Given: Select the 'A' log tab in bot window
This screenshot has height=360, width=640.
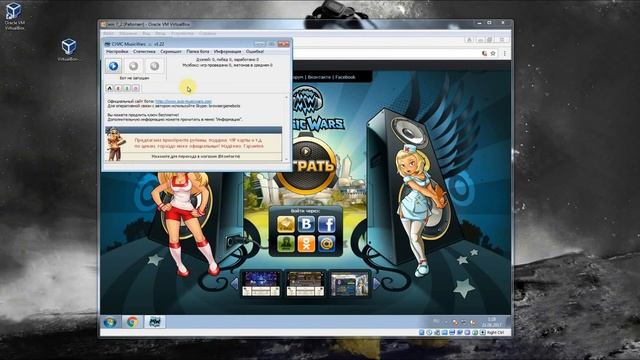Looking at the screenshot, I should pyautogui.click(x=109, y=88).
